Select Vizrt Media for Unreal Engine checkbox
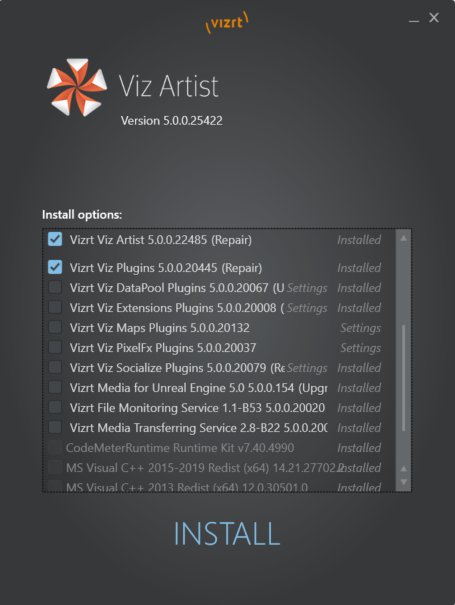This screenshot has height=605, width=455. click(55, 387)
